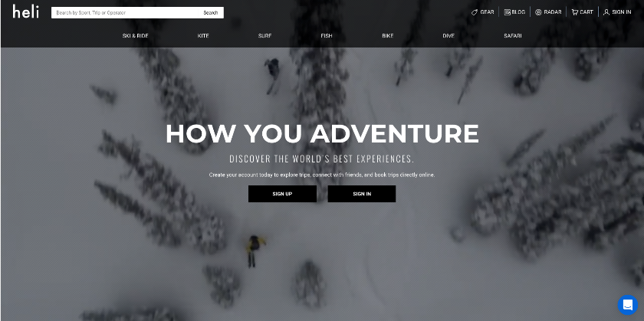
Task: Click the Search button
Action: click(210, 13)
